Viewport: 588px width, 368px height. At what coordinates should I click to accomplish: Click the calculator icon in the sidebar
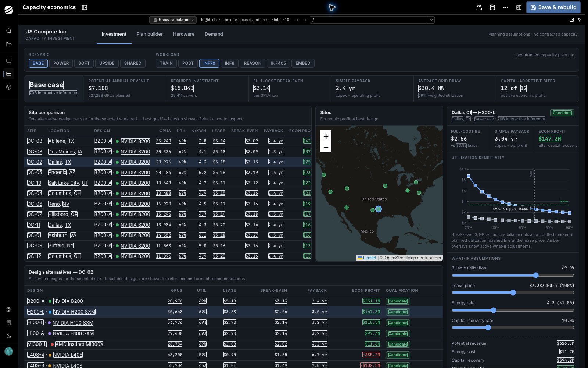tap(9, 323)
